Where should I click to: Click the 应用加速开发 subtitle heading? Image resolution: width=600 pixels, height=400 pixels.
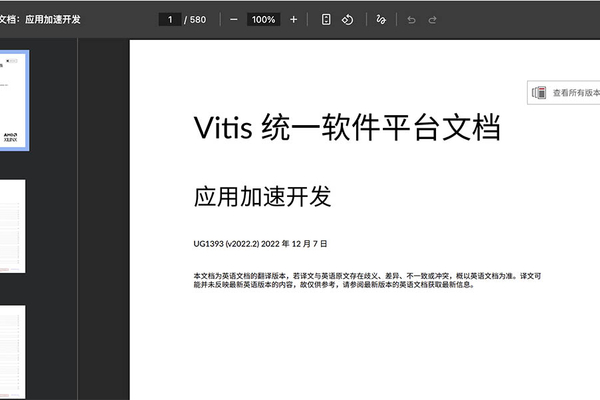pyautogui.click(x=262, y=197)
